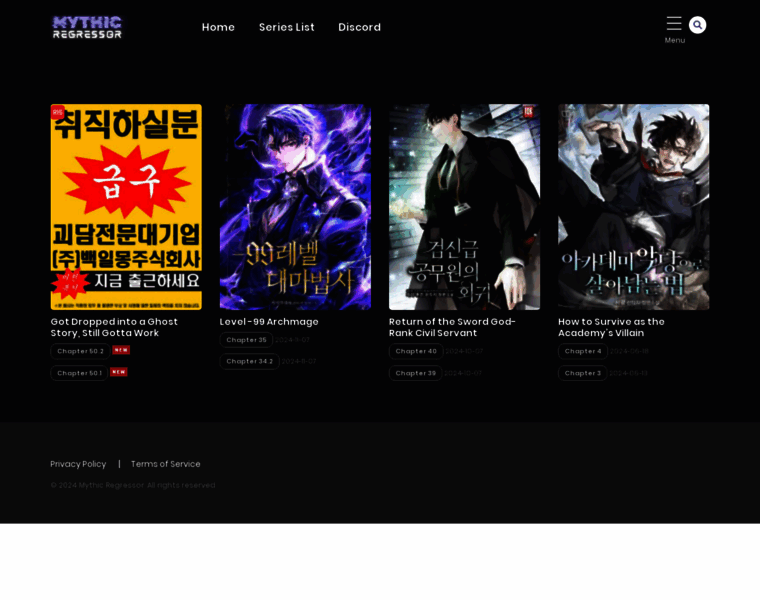Image resolution: width=760 pixels, height=600 pixels.
Task: Click Return of the Sword God-Rank title
Action: [452, 327]
